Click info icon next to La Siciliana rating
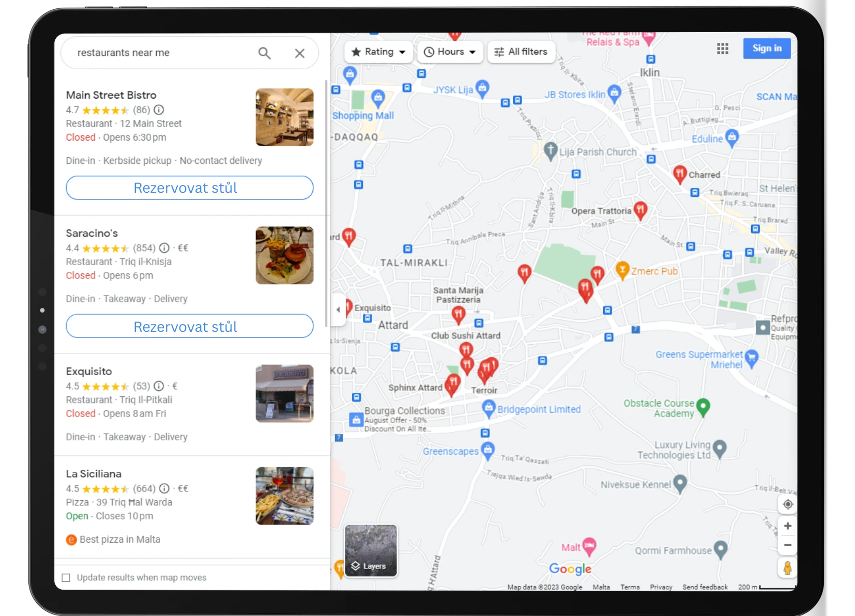855x616 pixels. 164,488
